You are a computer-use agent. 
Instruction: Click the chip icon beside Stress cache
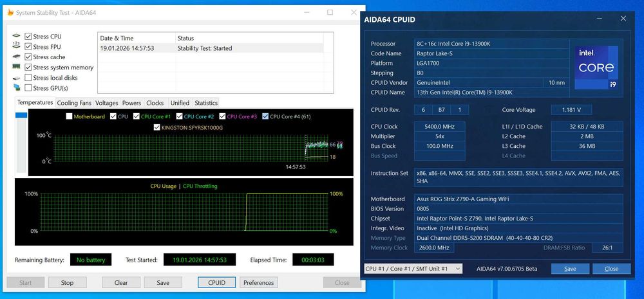pyautogui.click(x=17, y=57)
